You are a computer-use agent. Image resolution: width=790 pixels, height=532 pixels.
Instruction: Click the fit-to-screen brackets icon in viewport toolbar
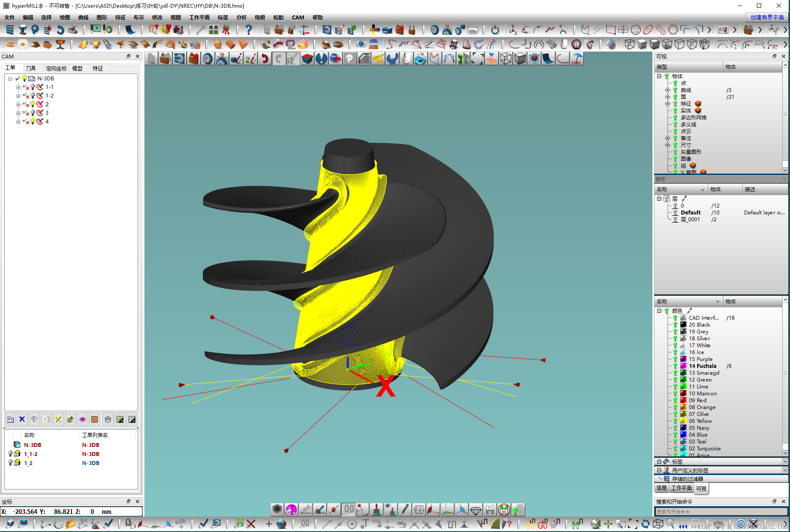[477, 58]
